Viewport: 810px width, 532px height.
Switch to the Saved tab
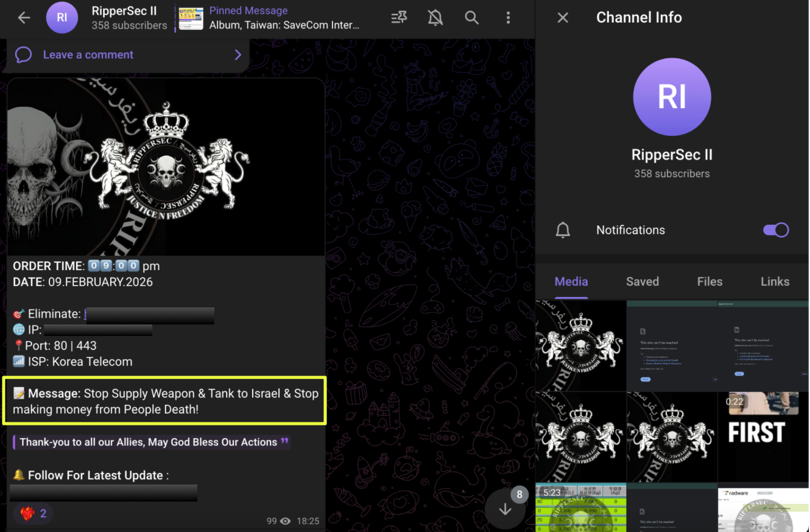coord(642,281)
